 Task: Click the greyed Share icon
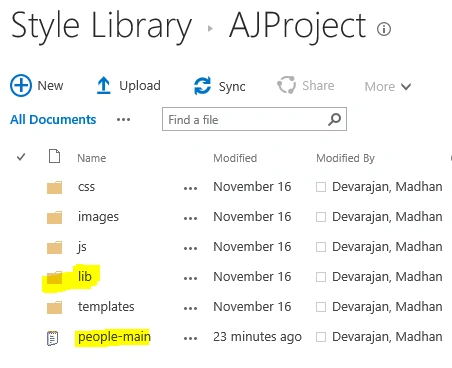point(286,85)
